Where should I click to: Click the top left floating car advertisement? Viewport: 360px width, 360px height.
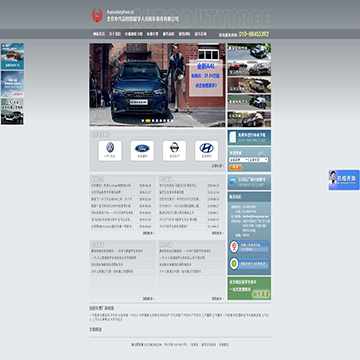coord(12,56)
